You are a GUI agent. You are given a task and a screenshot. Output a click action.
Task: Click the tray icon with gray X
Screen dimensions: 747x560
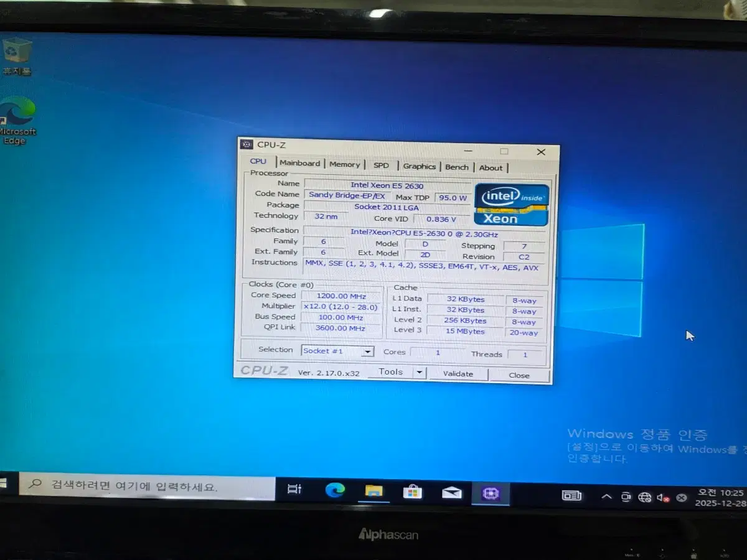[682, 498]
